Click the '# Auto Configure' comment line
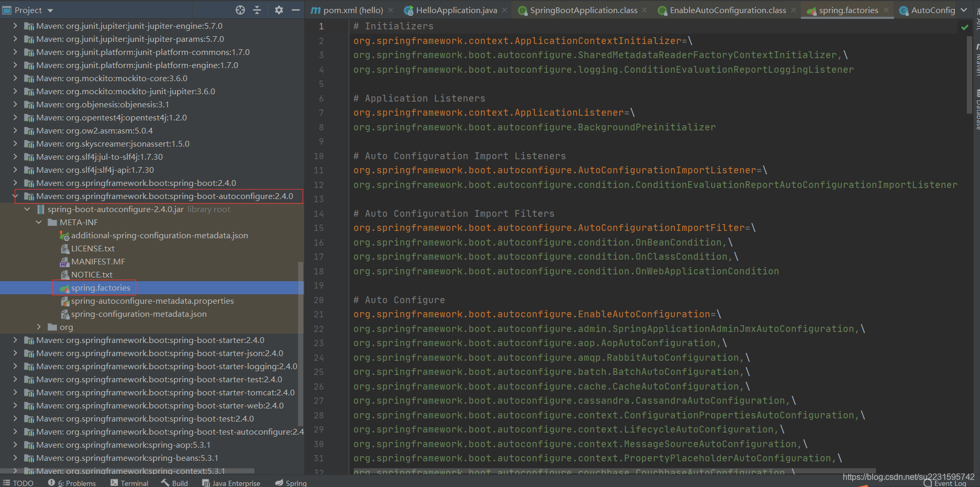 click(x=399, y=300)
